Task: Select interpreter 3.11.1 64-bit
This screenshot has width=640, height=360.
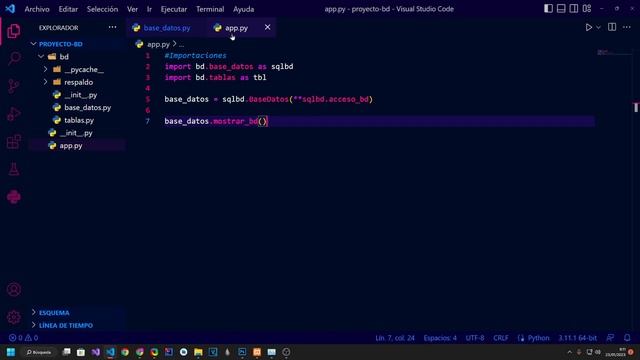Action: coord(577,338)
